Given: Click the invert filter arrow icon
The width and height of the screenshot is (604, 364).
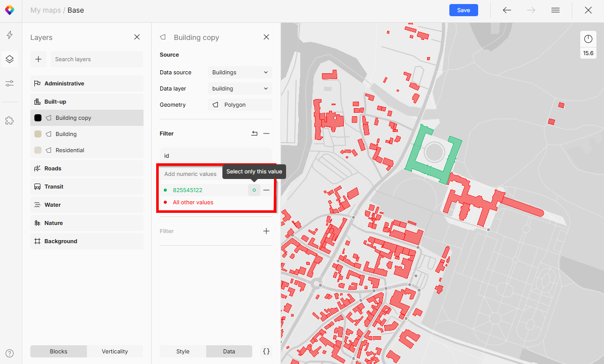Looking at the screenshot, I should [x=254, y=133].
